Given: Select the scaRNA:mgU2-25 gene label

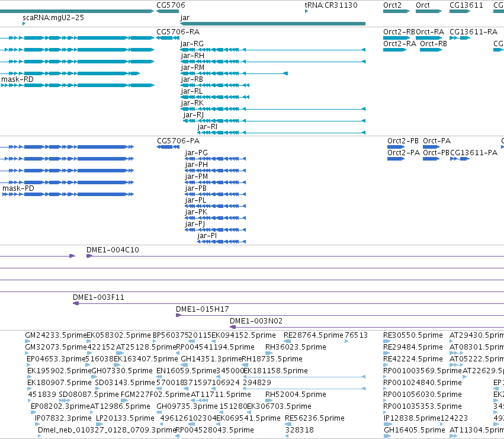Looking at the screenshot, I should coord(53,18).
